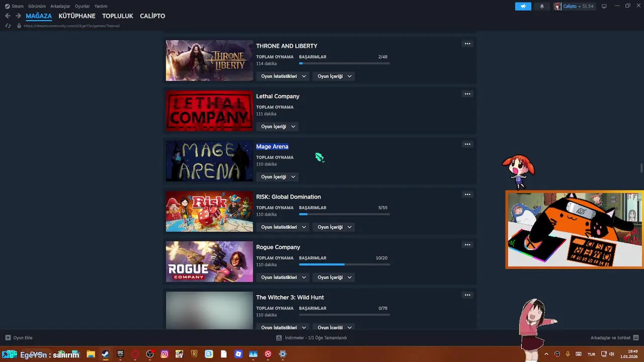This screenshot has width=644, height=362.
Task: Click the page URL address field
Action: point(71,26)
